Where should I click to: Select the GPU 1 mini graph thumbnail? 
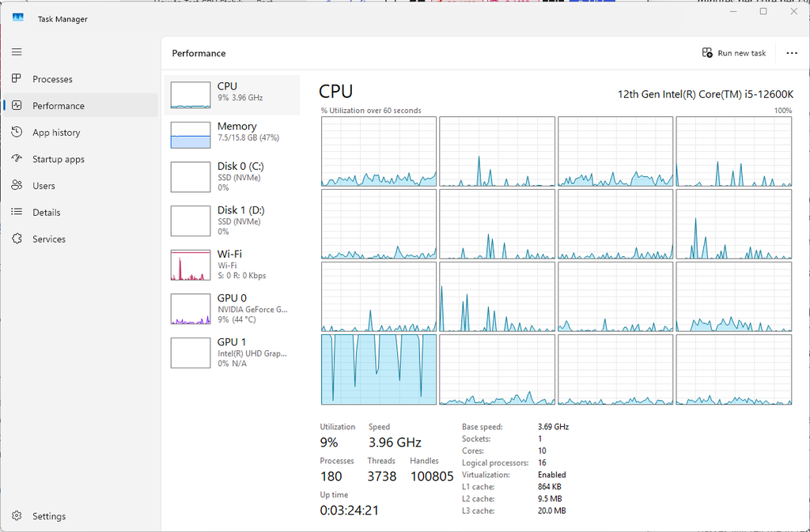point(191,353)
